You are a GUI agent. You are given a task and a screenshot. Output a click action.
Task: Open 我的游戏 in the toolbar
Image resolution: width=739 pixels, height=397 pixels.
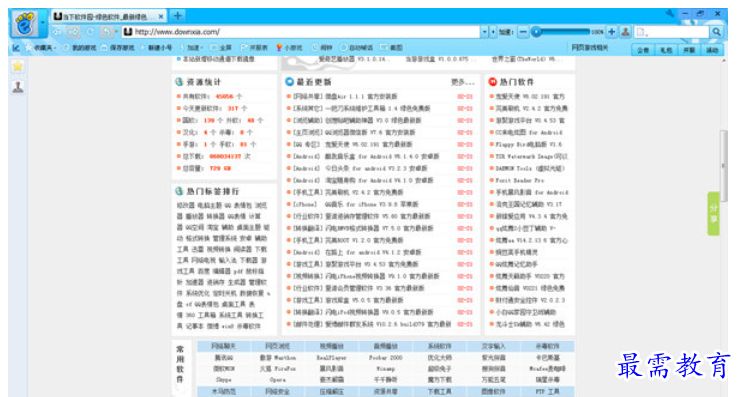(x=80, y=48)
